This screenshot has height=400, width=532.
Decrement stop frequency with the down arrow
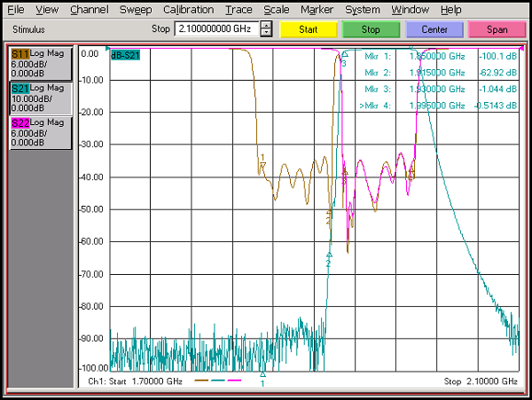pyautogui.click(x=267, y=33)
